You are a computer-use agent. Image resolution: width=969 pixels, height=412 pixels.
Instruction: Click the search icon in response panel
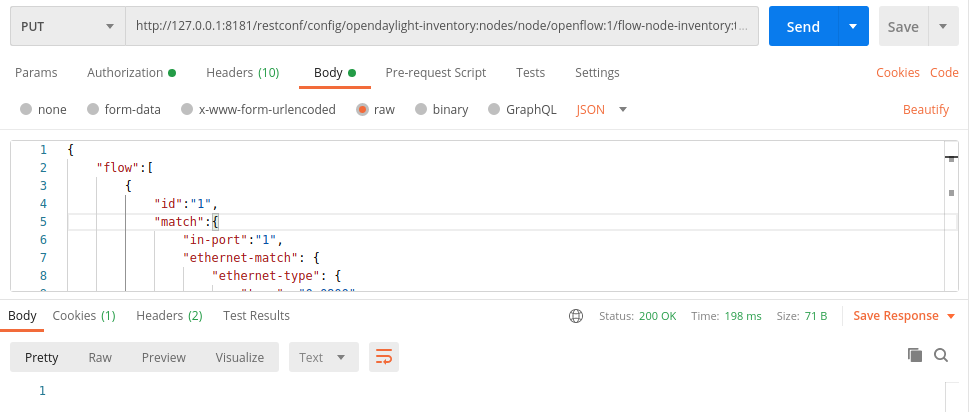(x=941, y=355)
